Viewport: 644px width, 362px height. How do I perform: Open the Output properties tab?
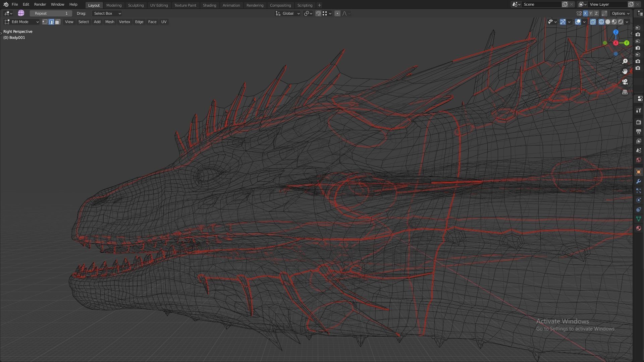pyautogui.click(x=639, y=132)
